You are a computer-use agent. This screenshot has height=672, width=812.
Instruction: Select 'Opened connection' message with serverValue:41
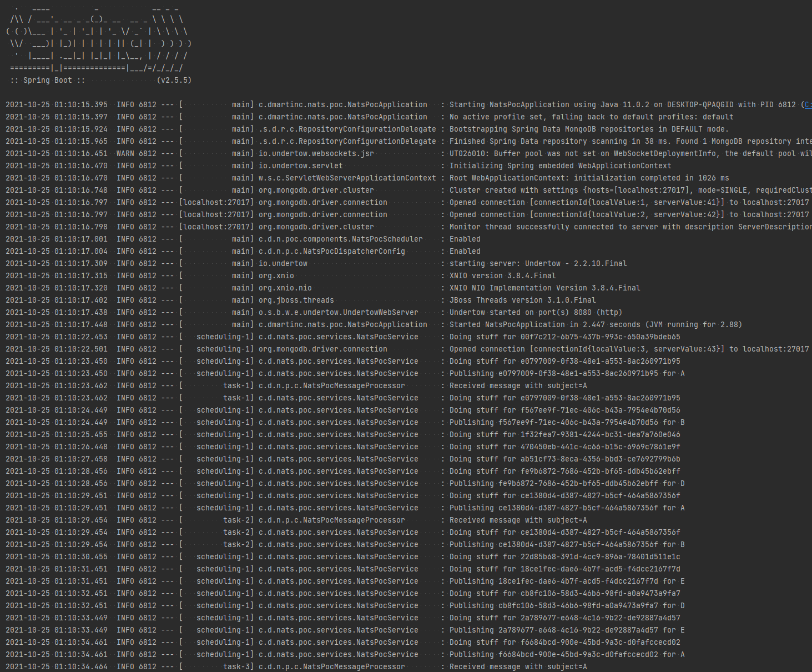[x=629, y=203]
